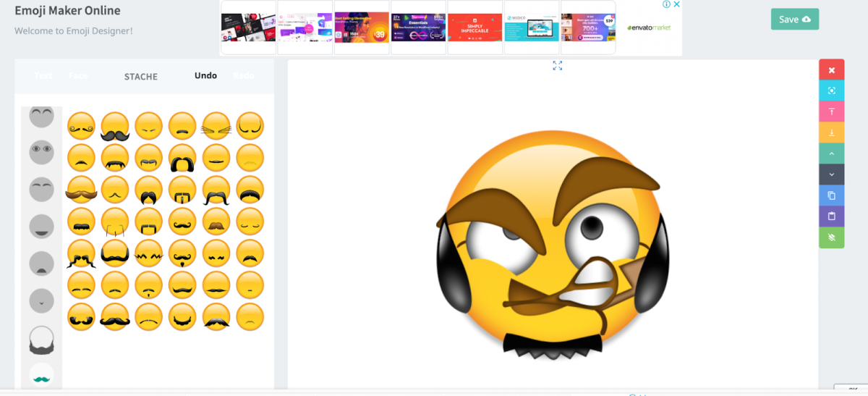868x396 pixels.
Task: Open the envato market ad logo
Action: tap(649, 28)
